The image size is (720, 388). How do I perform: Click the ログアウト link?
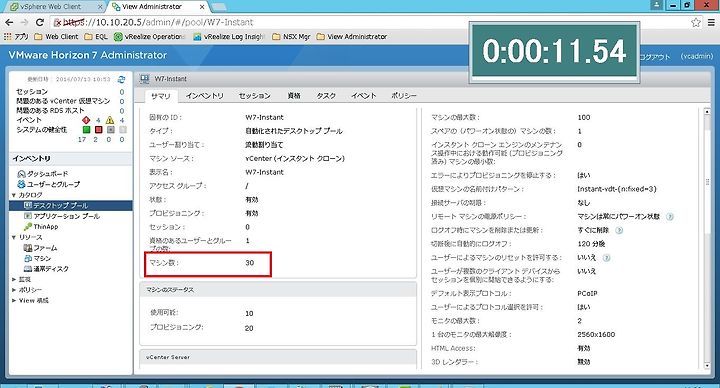pos(655,56)
